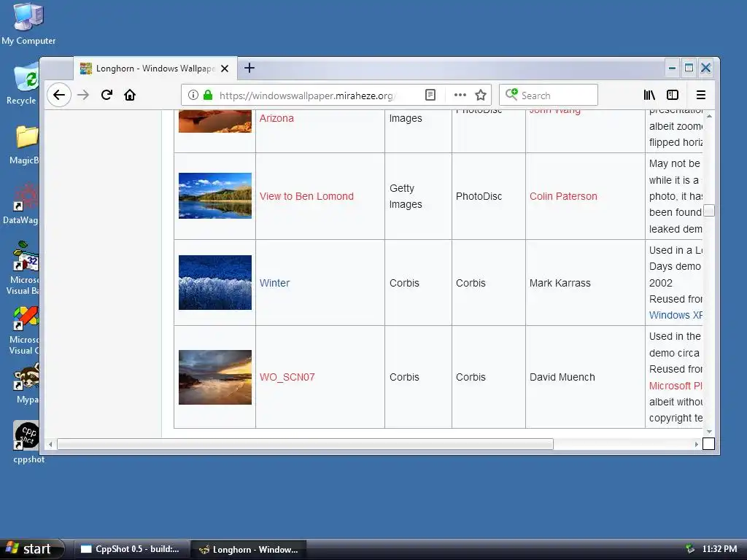Click the Winter wallpaper thumbnail
747x560 pixels.
pos(215,282)
